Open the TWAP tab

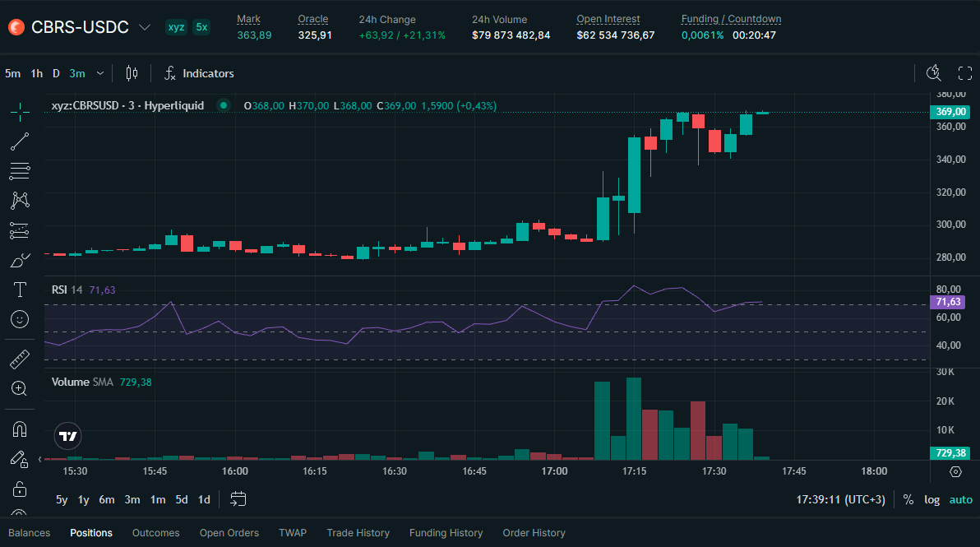(x=293, y=533)
